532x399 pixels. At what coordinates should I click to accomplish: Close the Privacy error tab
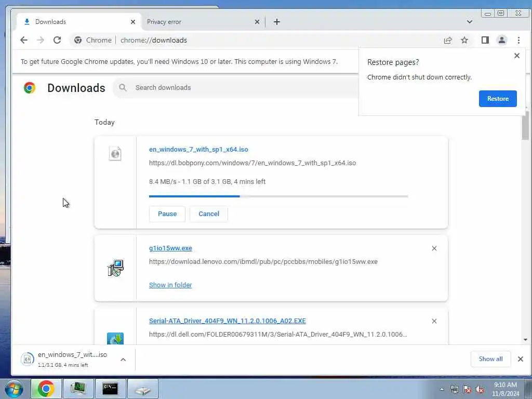[257, 22]
